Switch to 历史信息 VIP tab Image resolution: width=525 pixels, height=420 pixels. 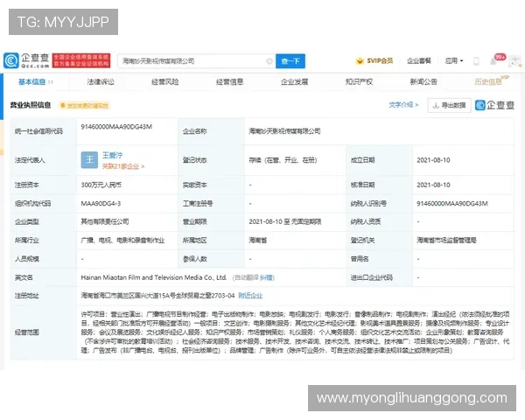click(x=491, y=81)
